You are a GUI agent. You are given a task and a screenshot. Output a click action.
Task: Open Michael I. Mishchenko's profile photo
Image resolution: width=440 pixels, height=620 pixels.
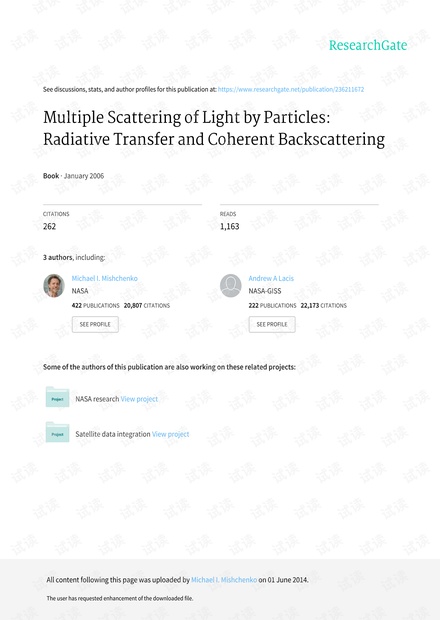(x=54, y=285)
